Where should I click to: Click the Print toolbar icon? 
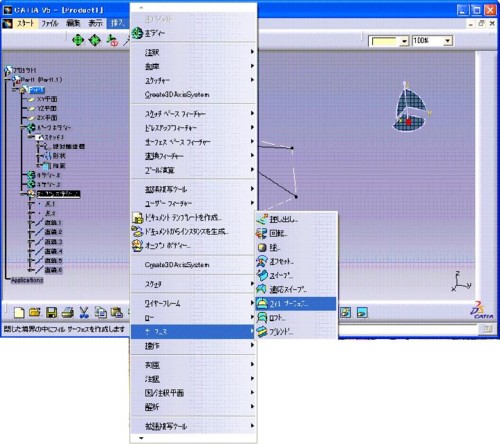click(x=68, y=313)
